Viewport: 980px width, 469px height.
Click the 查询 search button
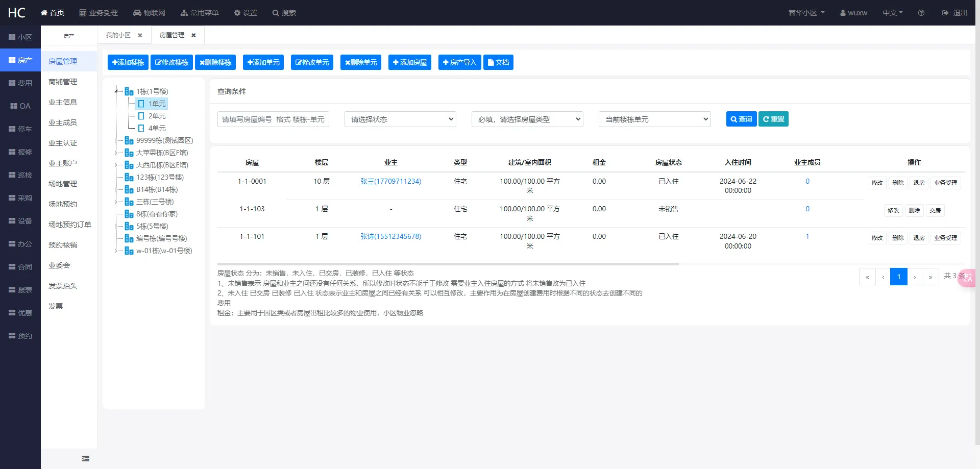tap(741, 119)
